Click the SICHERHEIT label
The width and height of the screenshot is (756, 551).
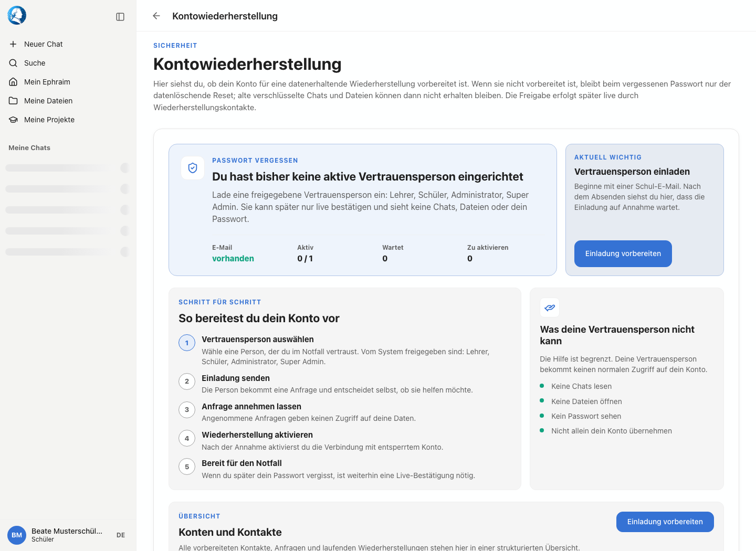[175, 46]
